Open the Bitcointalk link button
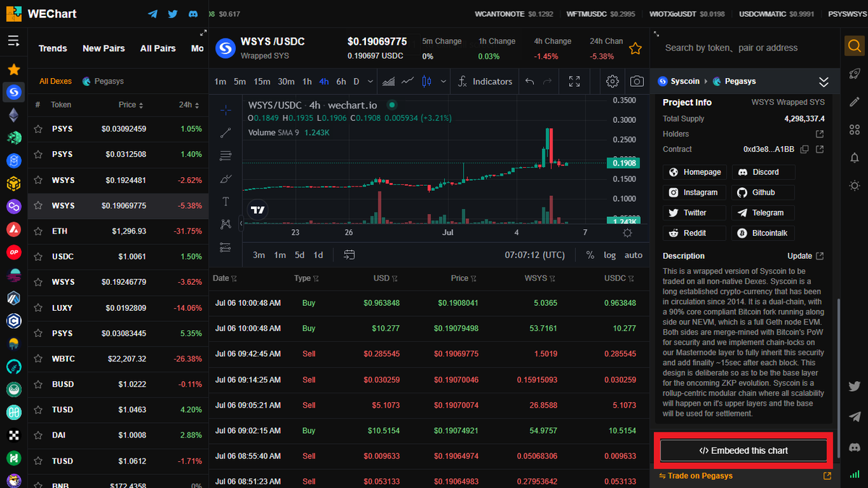This screenshot has width=868, height=488. point(763,233)
